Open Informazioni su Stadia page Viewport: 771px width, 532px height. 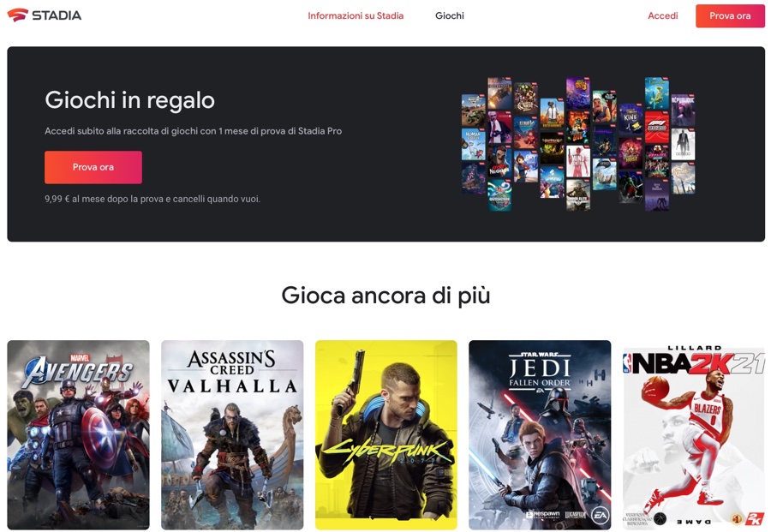(x=356, y=15)
